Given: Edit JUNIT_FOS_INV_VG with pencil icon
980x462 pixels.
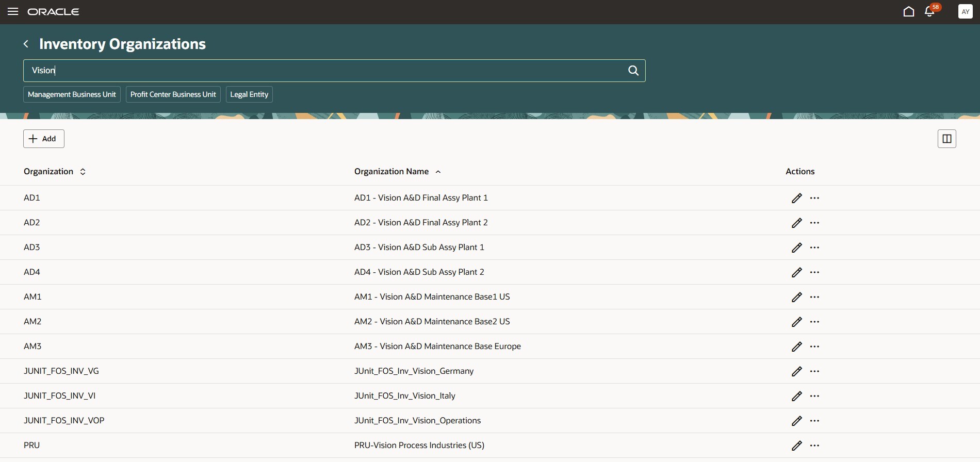Looking at the screenshot, I should coord(797,371).
